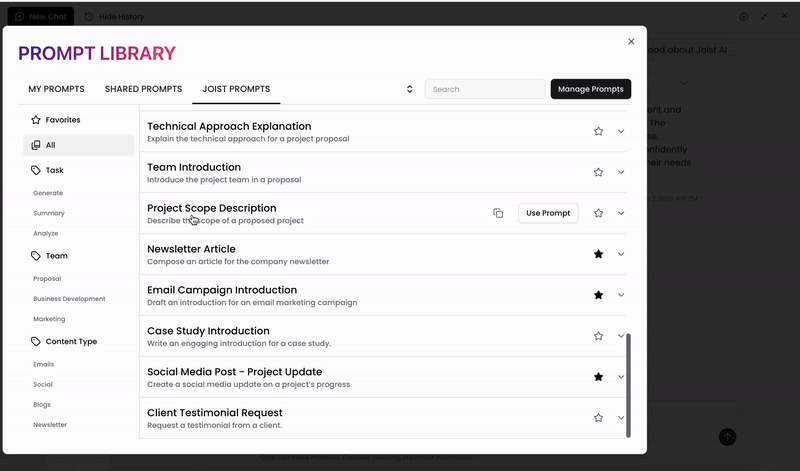The width and height of the screenshot is (800, 471).
Task: Expand the Technical Approach Explanation row chevron
Action: [x=621, y=131]
